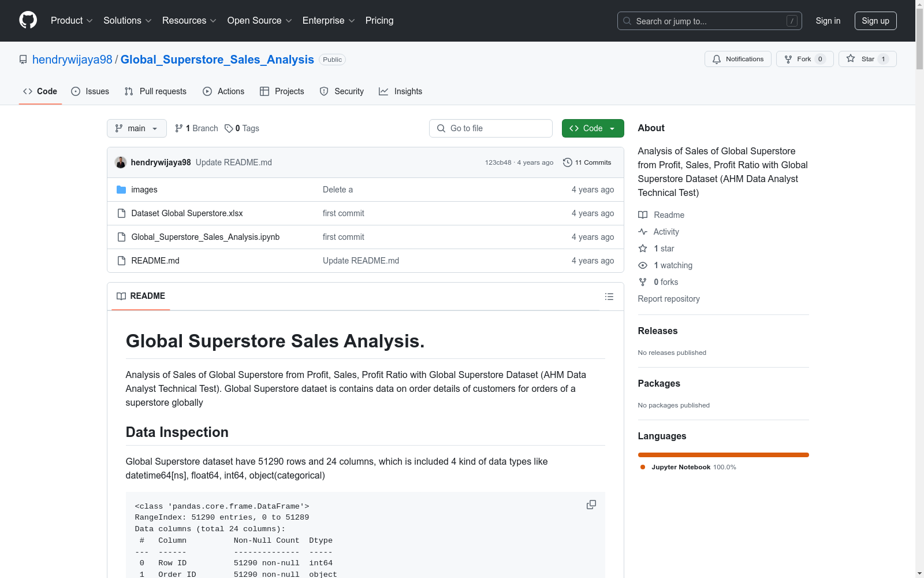Open the Projects tab
Image resolution: width=924 pixels, height=578 pixels.
click(x=282, y=91)
